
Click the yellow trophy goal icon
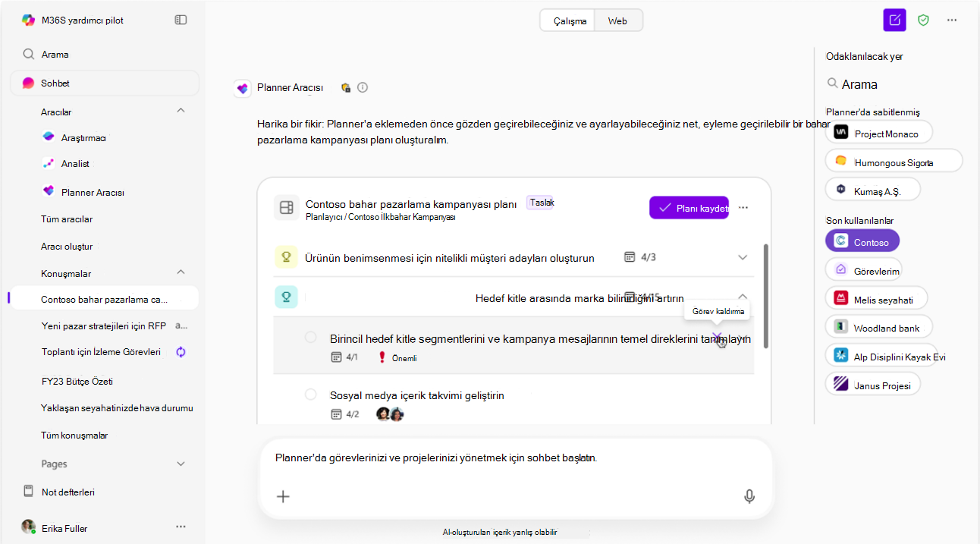pyautogui.click(x=286, y=257)
